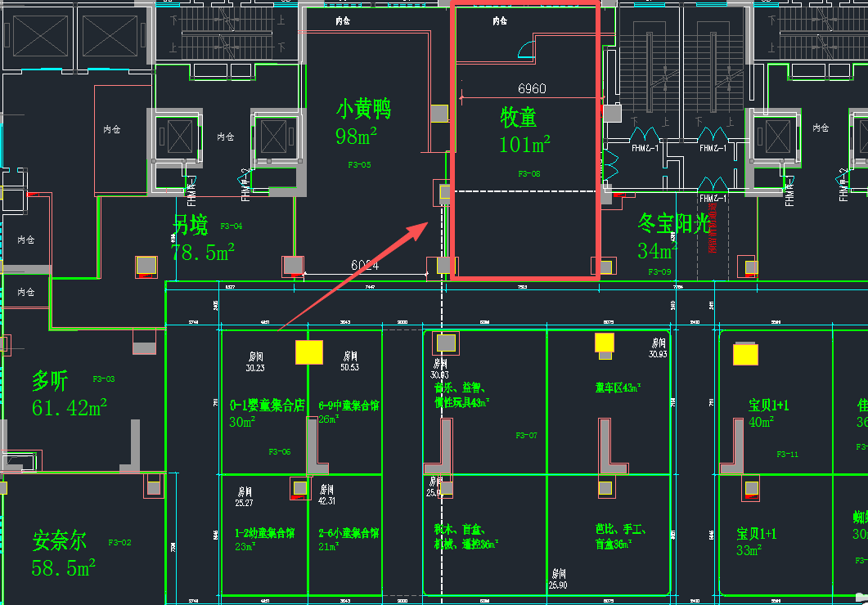
Task: Select the 童车区43m² text
Action: pos(618,387)
